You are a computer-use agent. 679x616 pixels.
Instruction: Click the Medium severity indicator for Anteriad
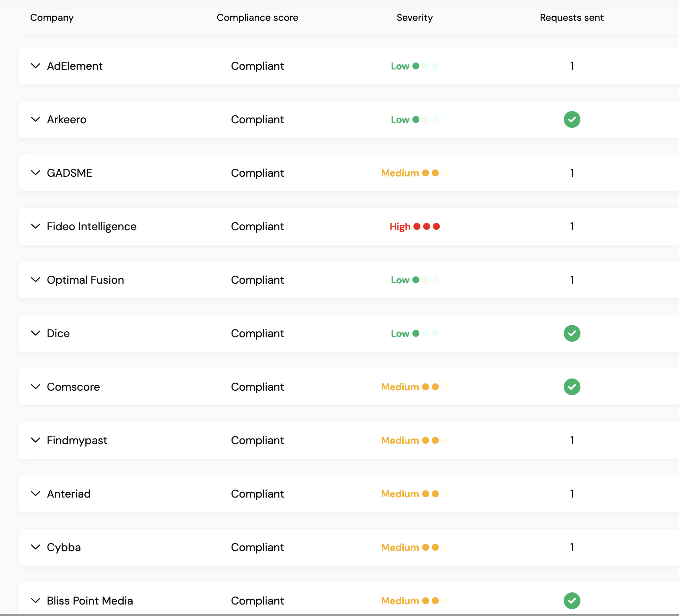click(415, 494)
